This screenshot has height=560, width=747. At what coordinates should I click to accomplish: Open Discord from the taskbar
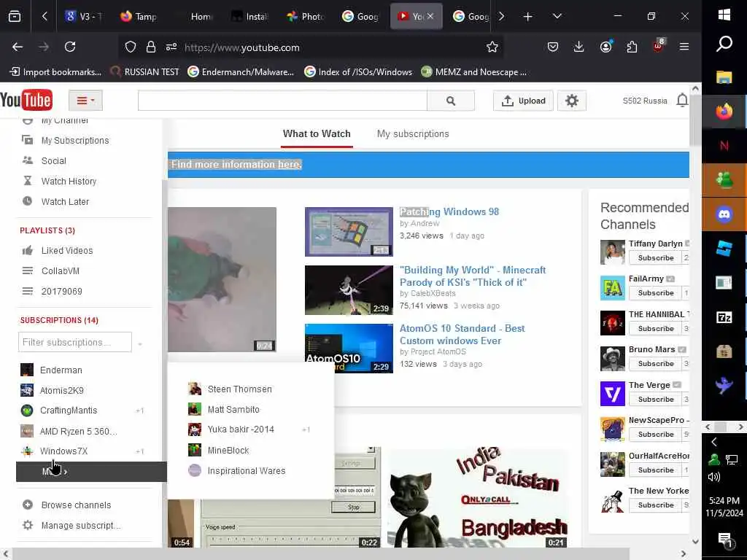click(x=724, y=215)
